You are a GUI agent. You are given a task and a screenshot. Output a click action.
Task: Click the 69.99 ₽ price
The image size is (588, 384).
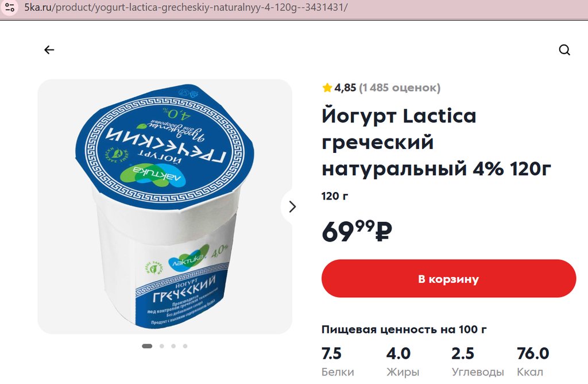pos(357,231)
